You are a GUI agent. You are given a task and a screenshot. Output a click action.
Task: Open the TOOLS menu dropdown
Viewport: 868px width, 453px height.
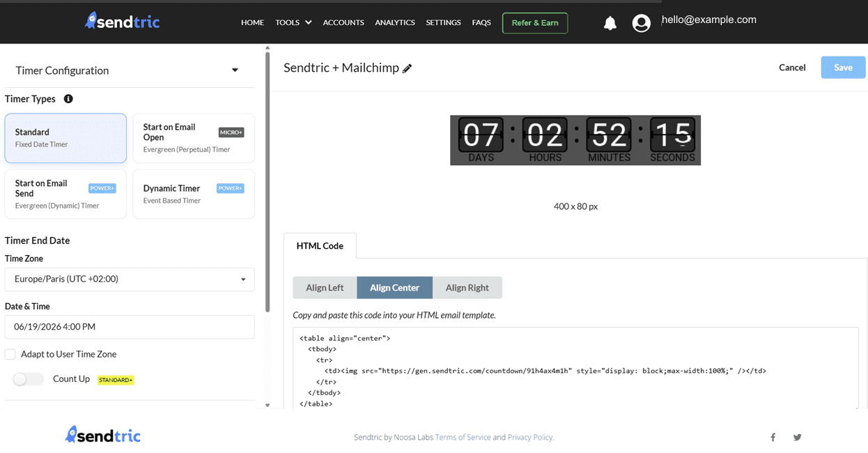coord(293,22)
